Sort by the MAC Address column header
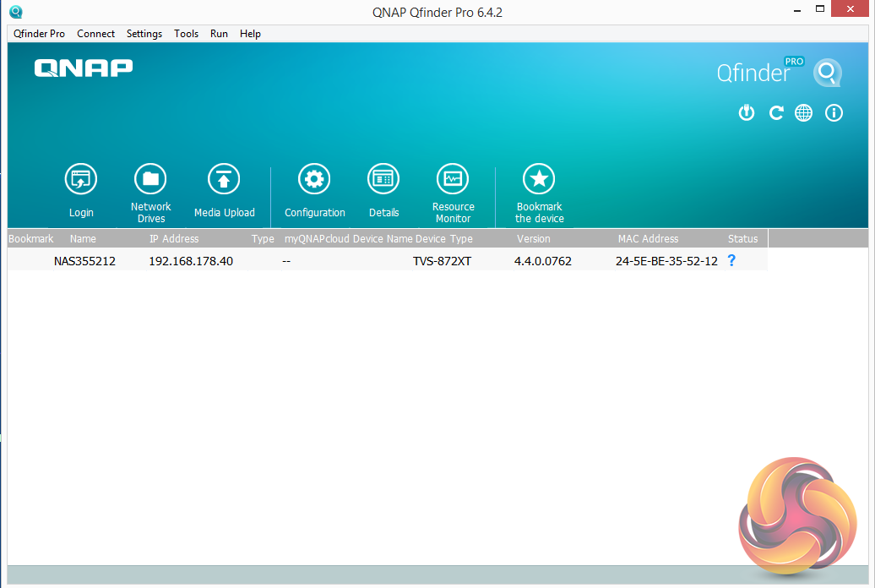Viewport: 875px width, 588px height. tap(649, 238)
